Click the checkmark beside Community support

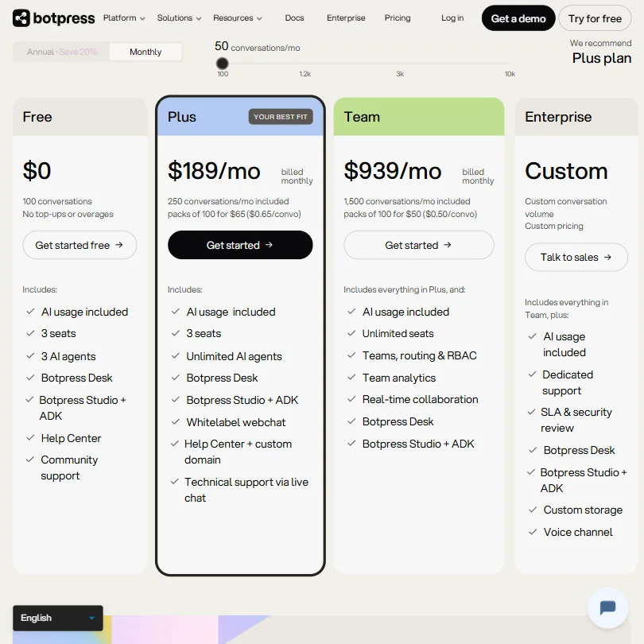click(30, 460)
